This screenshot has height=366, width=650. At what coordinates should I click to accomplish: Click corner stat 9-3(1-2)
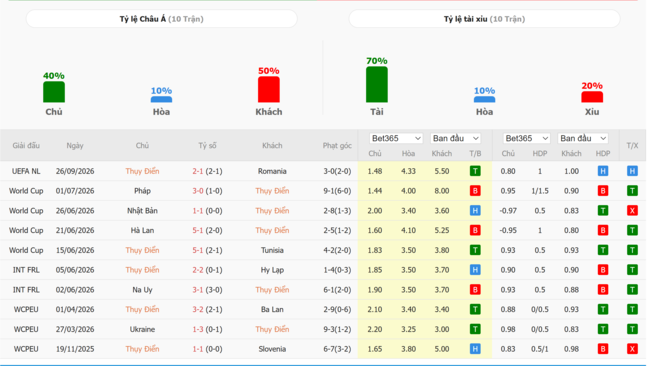point(337,330)
